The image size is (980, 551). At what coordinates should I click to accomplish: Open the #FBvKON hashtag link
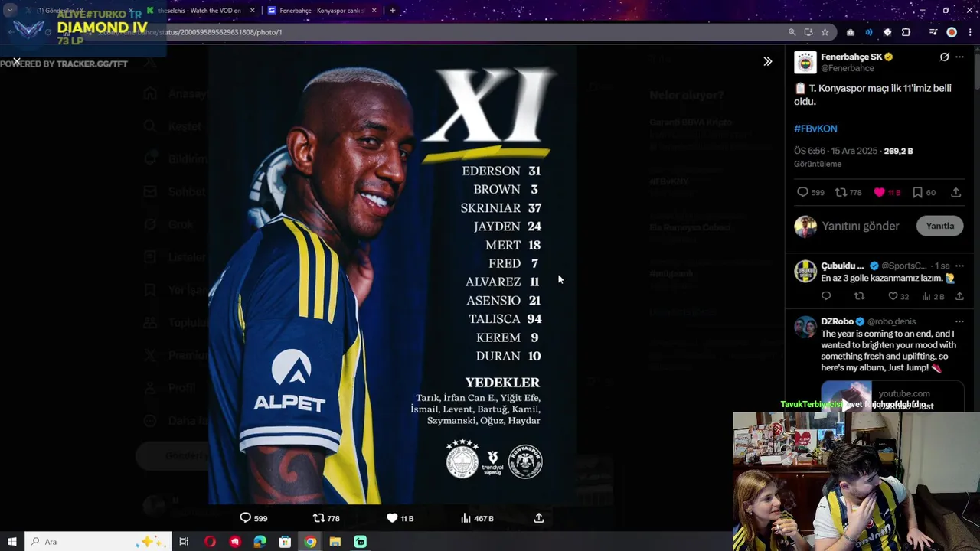pos(815,129)
